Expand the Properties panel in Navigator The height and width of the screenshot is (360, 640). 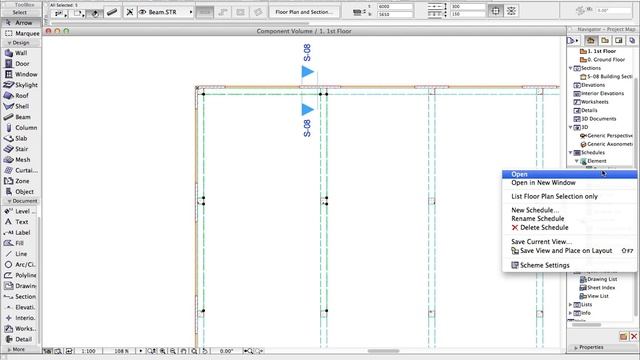pos(576,348)
